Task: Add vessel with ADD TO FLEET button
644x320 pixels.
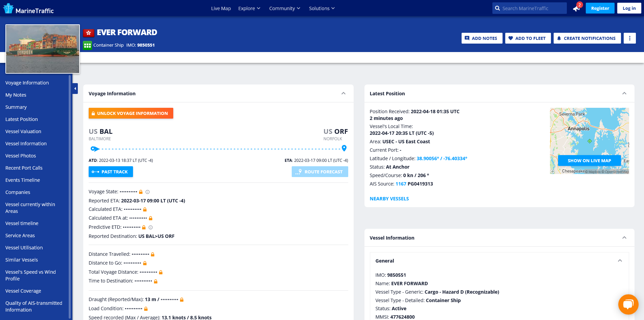Action: click(x=528, y=38)
